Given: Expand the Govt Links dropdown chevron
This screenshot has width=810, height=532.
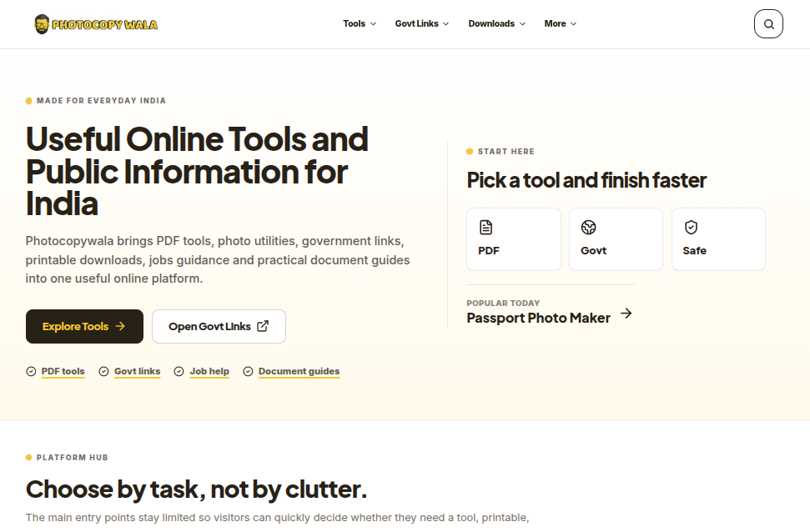Looking at the screenshot, I should pyautogui.click(x=445, y=23).
